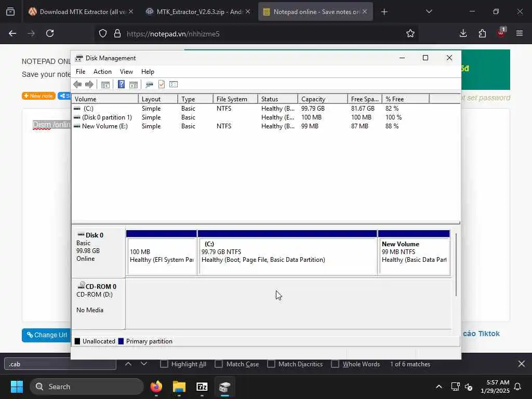Viewport: 532px width, 399px height.
Task: Click the tracking protection shield icon
Action: 103,33
